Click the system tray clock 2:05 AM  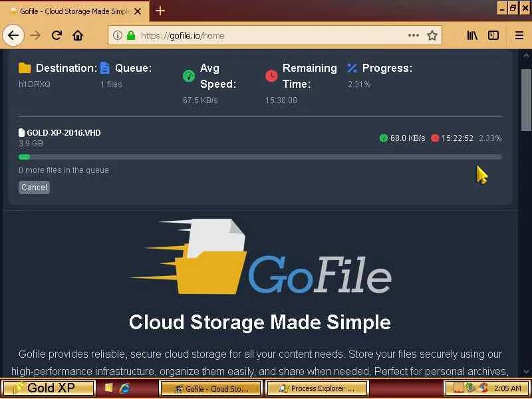[507, 388]
